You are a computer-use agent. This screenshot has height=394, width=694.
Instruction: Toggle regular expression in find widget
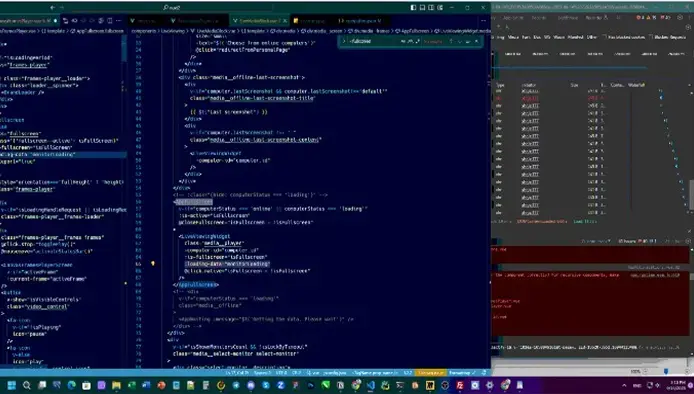click(417, 41)
